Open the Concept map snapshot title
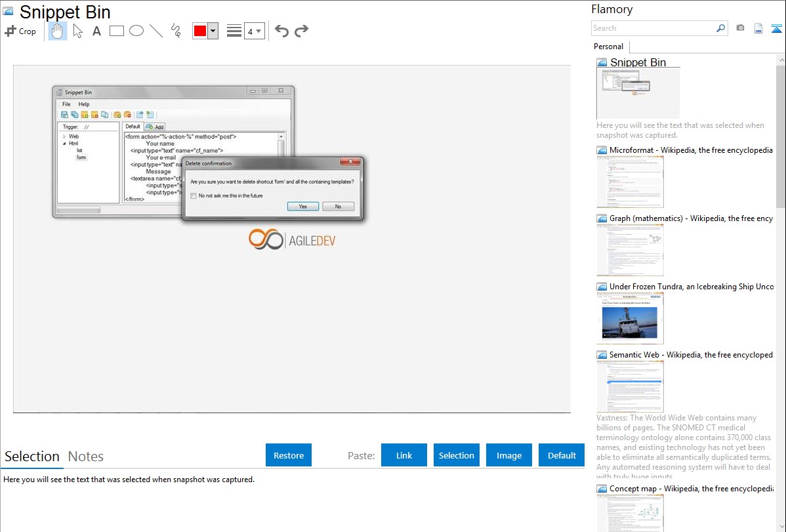The width and height of the screenshot is (786, 532). [x=691, y=488]
